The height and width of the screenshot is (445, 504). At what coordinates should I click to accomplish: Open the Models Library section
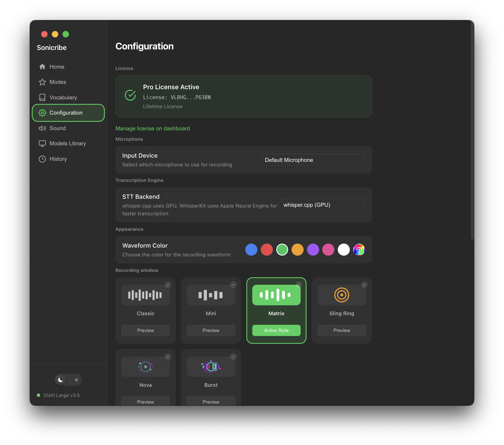coord(68,143)
